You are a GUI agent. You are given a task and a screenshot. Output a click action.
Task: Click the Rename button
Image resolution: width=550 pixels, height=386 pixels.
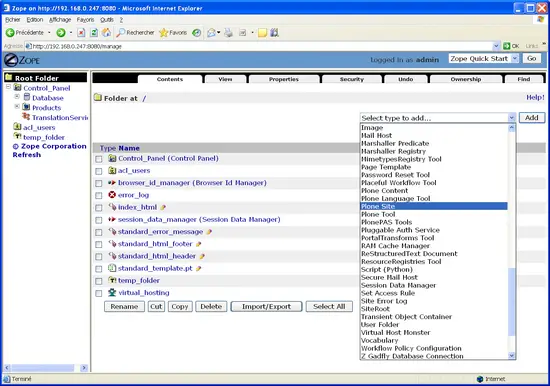point(124,307)
